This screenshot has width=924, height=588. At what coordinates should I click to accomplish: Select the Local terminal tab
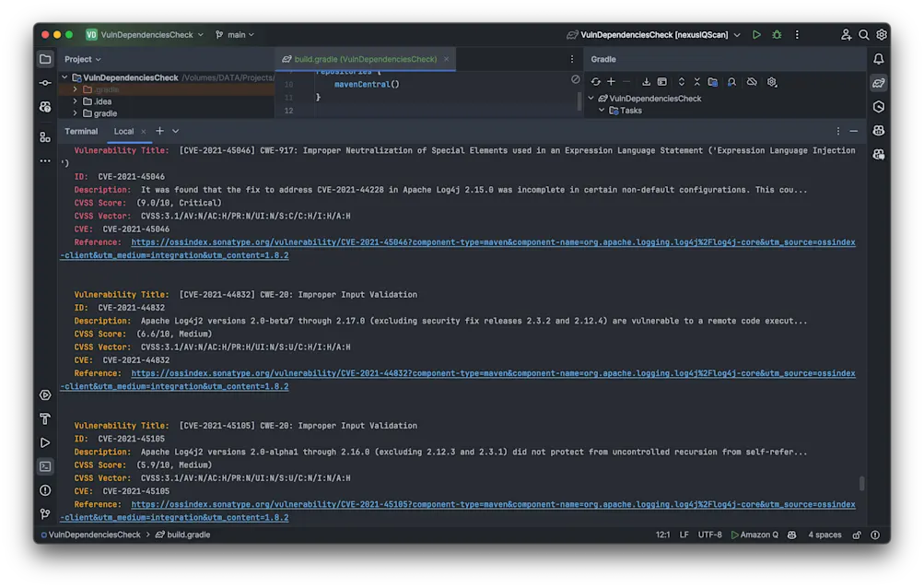[x=123, y=132]
